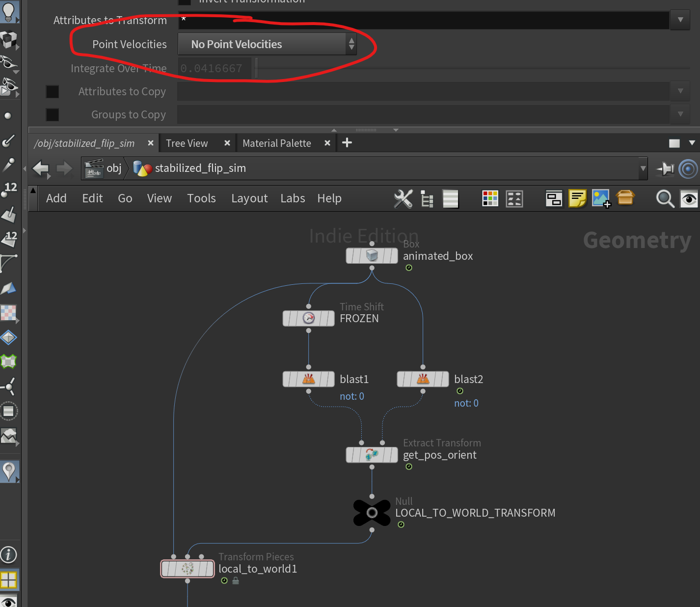Enable the Groups to Copy checkbox
The width and height of the screenshot is (700, 607).
(53, 115)
